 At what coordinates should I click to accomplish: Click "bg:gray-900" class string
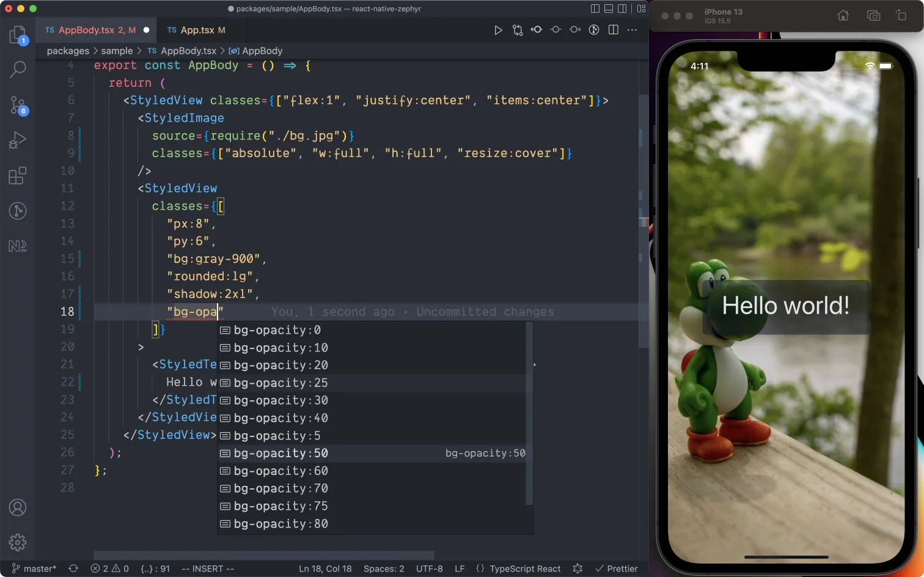[x=213, y=259]
